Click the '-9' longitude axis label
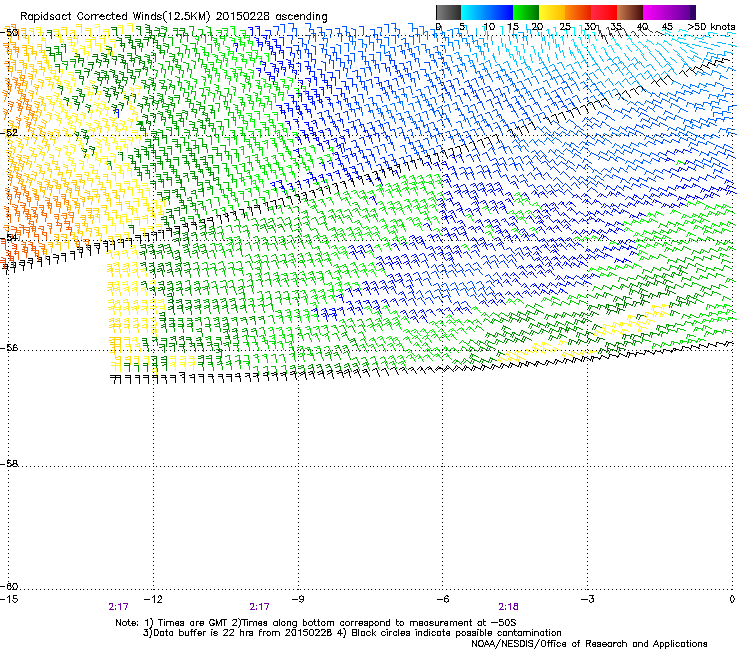This screenshot has width=740, height=650. (x=298, y=599)
